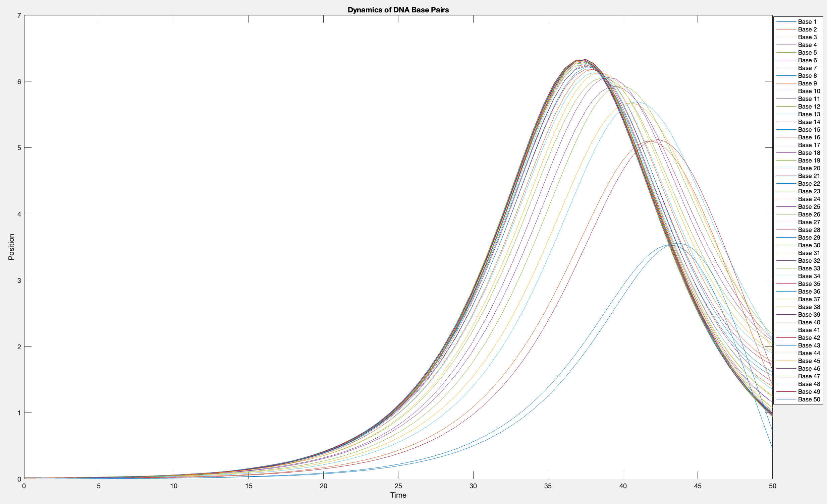Select the "Base 36" legend label
This screenshot has width=827, height=504.
(809, 292)
